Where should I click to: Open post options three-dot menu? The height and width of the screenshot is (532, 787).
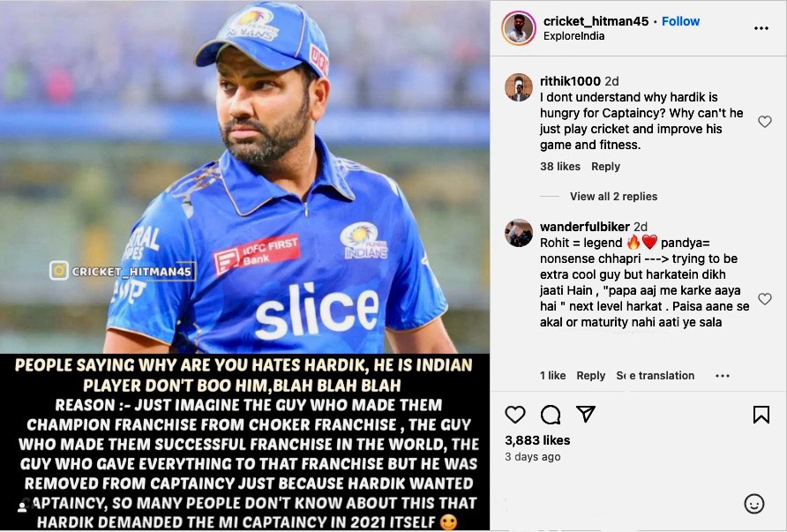click(761, 28)
